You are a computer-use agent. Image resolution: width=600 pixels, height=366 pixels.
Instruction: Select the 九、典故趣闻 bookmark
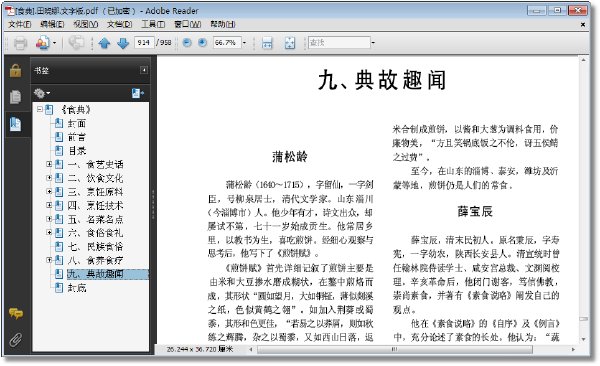(x=95, y=274)
